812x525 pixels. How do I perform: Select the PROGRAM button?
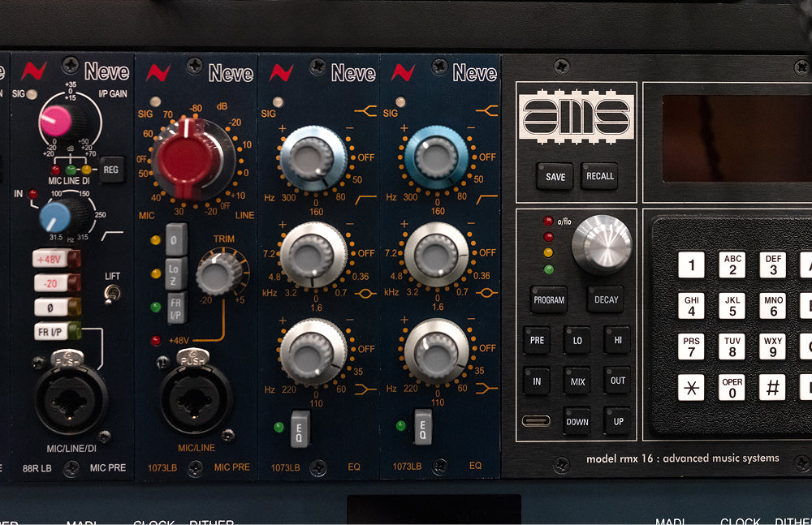click(548, 299)
